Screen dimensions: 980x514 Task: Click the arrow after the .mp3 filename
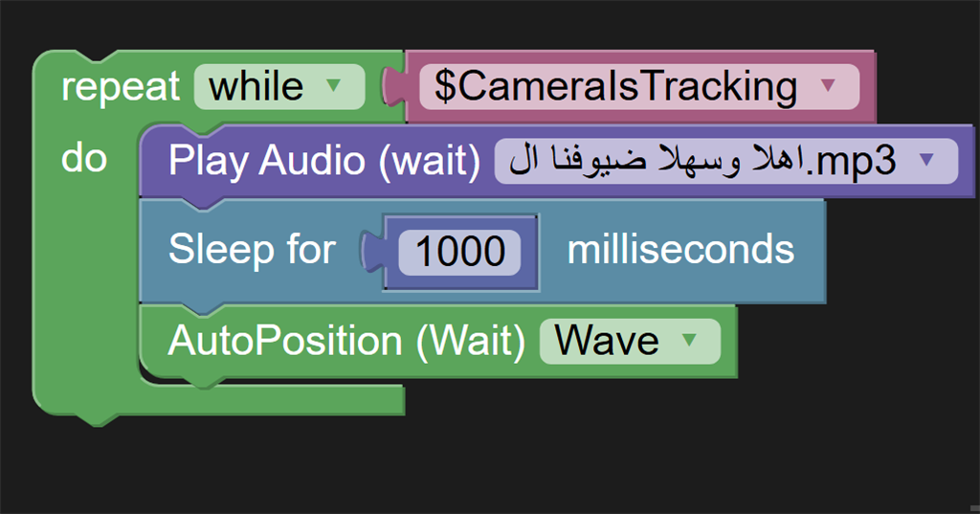925,160
